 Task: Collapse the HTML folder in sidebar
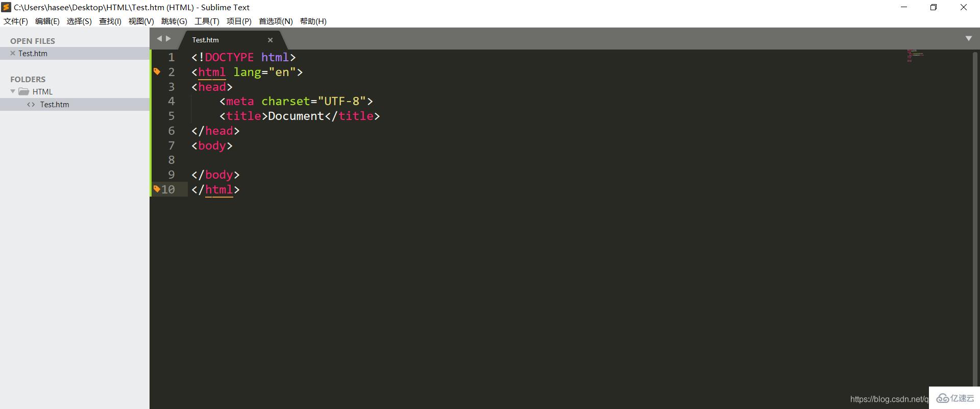tap(13, 91)
